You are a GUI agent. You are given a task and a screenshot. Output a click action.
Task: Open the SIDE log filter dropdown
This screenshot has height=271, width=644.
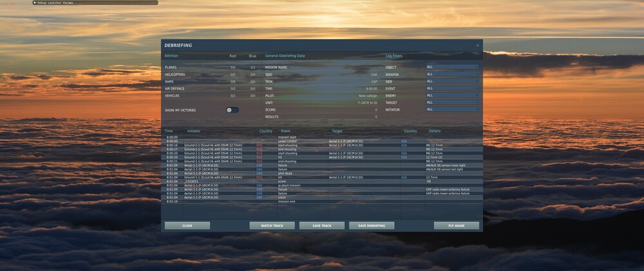[x=452, y=81]
